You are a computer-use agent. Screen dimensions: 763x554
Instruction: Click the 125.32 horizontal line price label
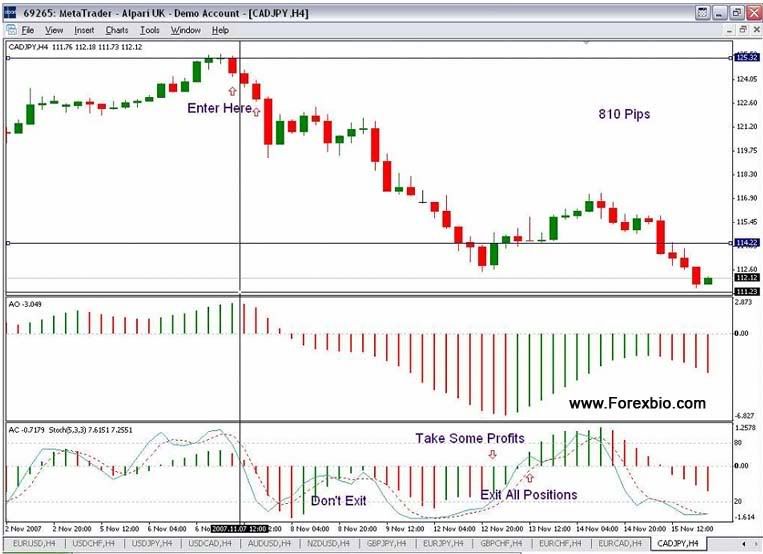746,57
